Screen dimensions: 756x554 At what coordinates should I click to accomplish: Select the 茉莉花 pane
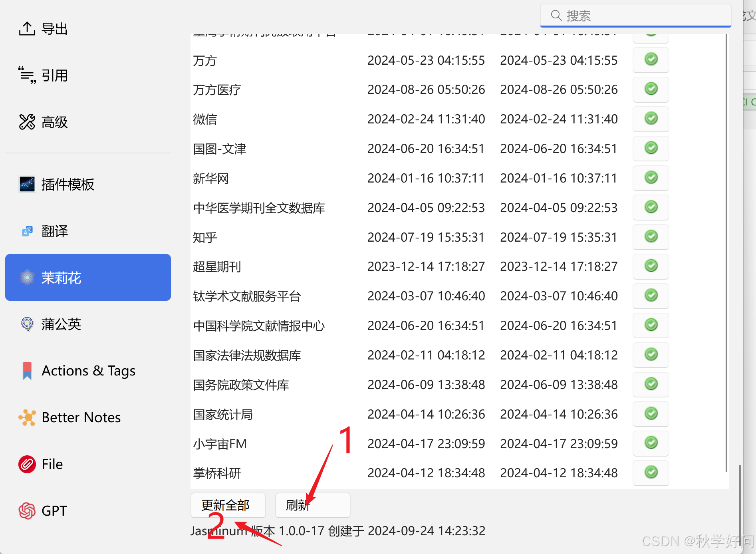(88, 278)
